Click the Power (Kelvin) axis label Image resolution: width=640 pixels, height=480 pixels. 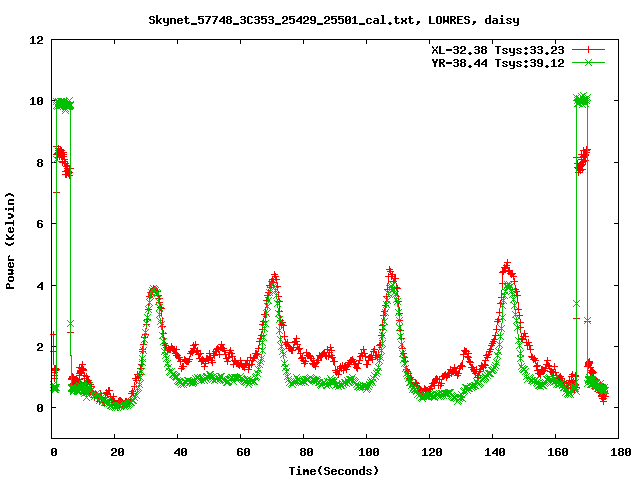[10, 241]
